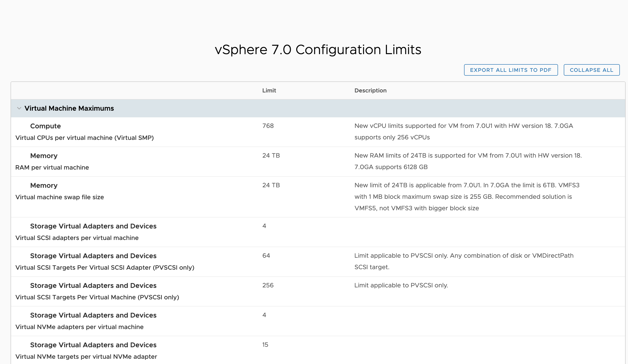The width and height of the screenshot is (628, 364).
Task: Click the COLLAPSE ALL button
Action: 591,70
